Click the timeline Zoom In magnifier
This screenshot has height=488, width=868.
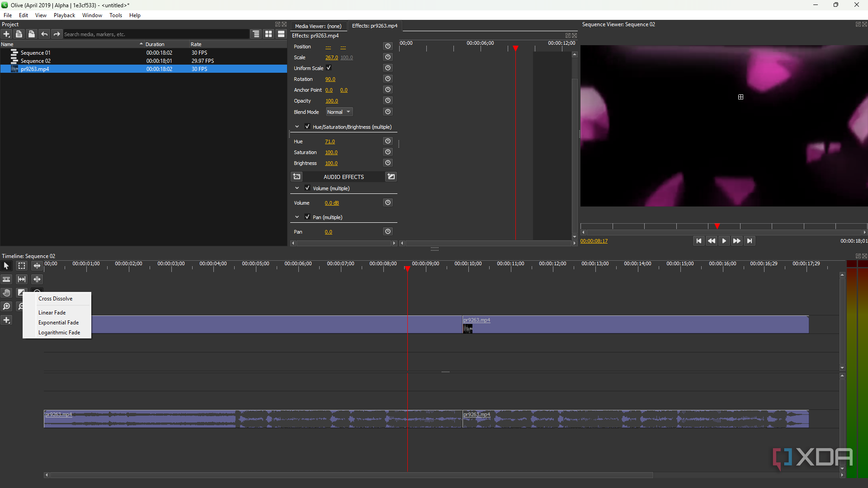[6, 306]
